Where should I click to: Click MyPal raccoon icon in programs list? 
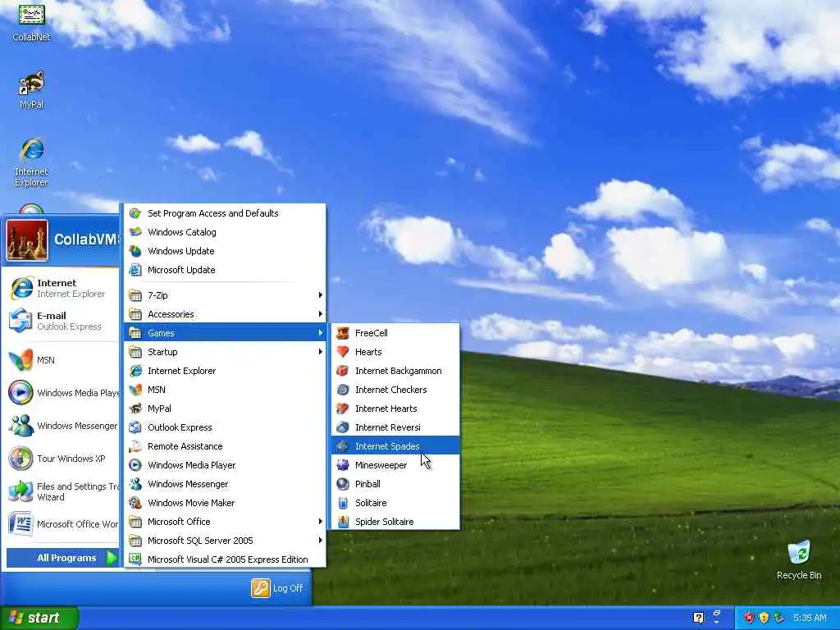[135, 409]
